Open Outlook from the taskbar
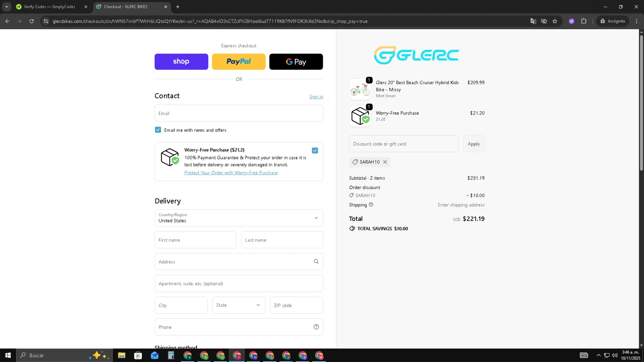 coord(155,355)
